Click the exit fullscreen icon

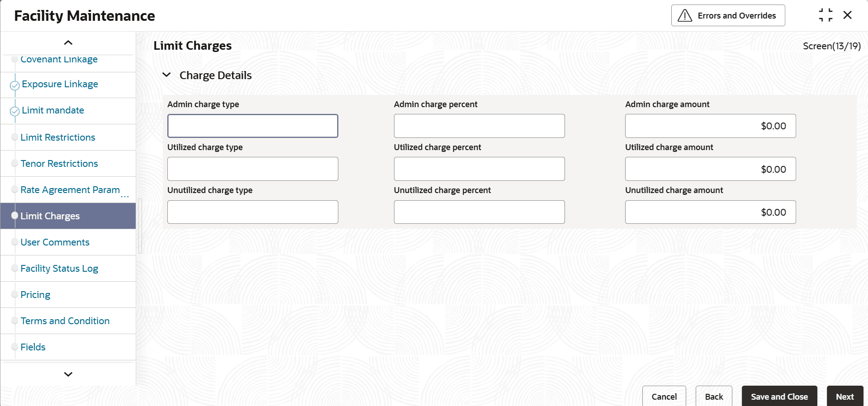pyautogui.click(x=825, y=15)
